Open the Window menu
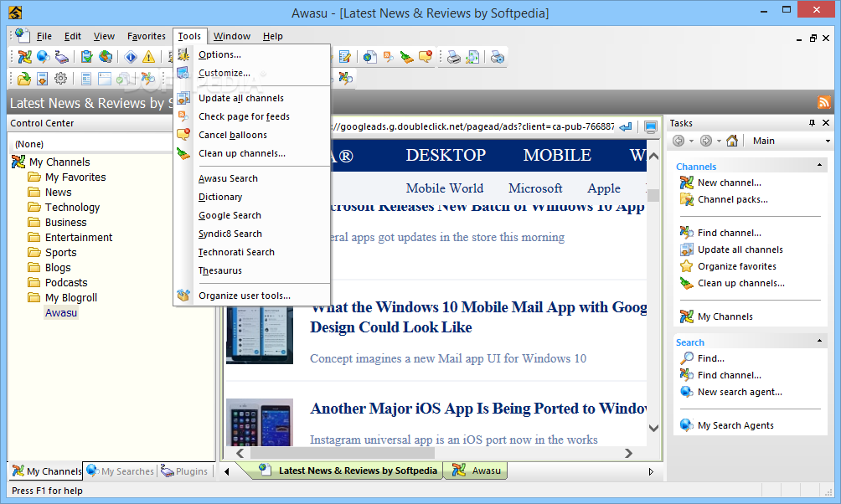The image size is (841, 504). pos(232,36)
